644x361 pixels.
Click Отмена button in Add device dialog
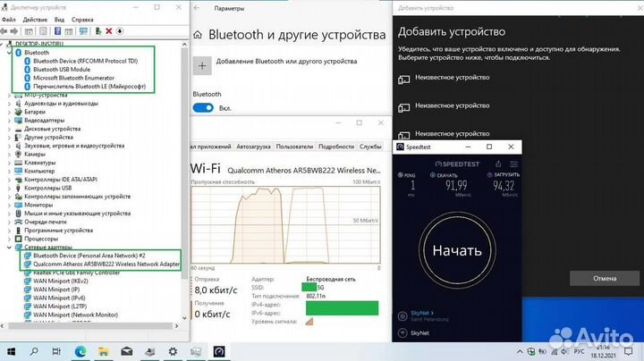[x=605, y=278]
